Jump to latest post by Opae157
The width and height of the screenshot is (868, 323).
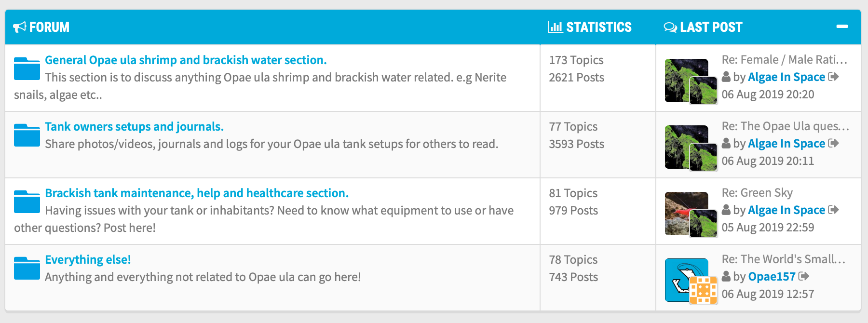(x=803, y=276)
